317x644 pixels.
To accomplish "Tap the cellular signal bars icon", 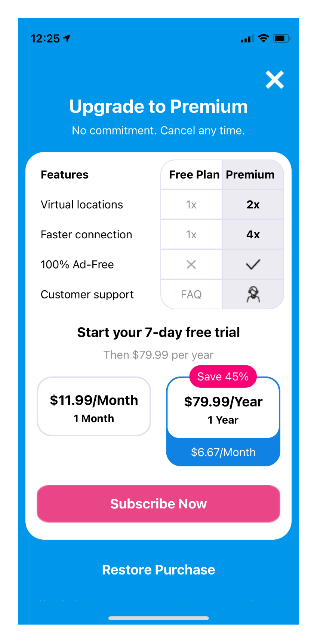I will pos(247,38).
